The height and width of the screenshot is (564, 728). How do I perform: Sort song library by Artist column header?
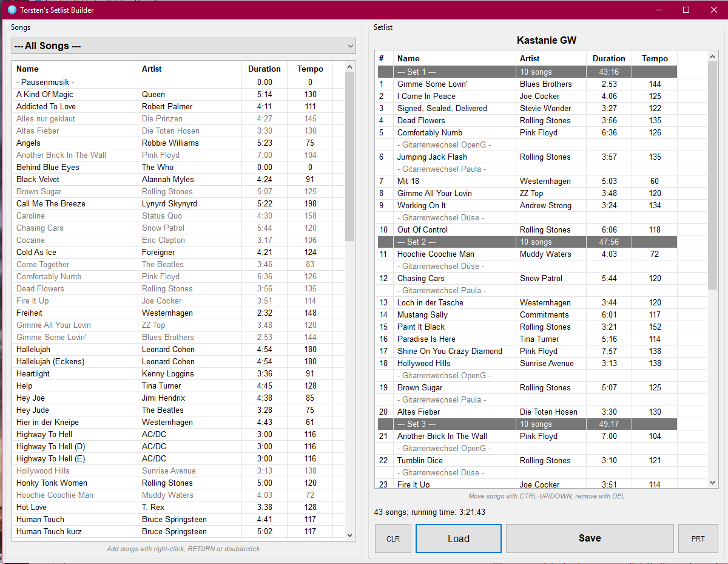152,69
